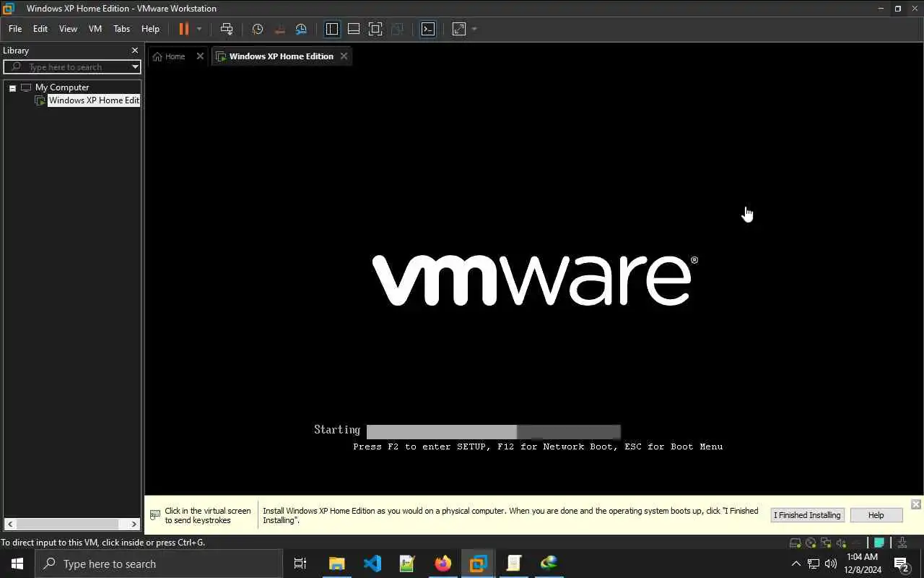The height and width of the screenshot is (578, 924).
Task: Click the I Finished Installing button
Action: click(807, 515)
